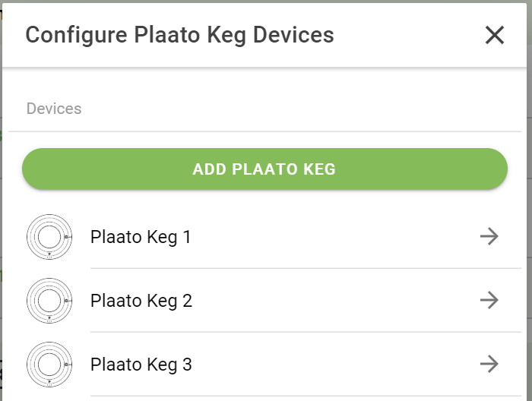Click the Configure Plaato Keg Devices title
This screenshot has width=532, height=401.
click(179, 35)
